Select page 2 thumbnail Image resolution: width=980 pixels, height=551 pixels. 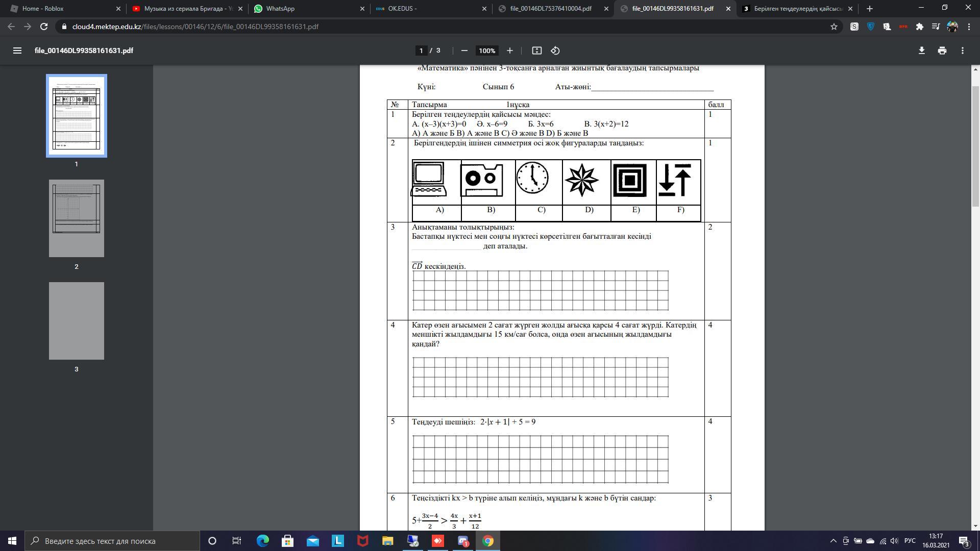(77, 218)
